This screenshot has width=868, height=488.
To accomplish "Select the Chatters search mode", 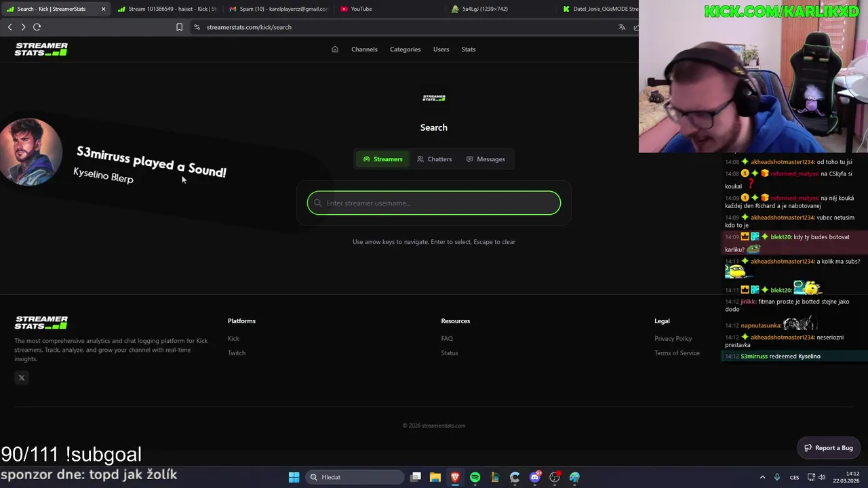I will click(x=434, y=159).
